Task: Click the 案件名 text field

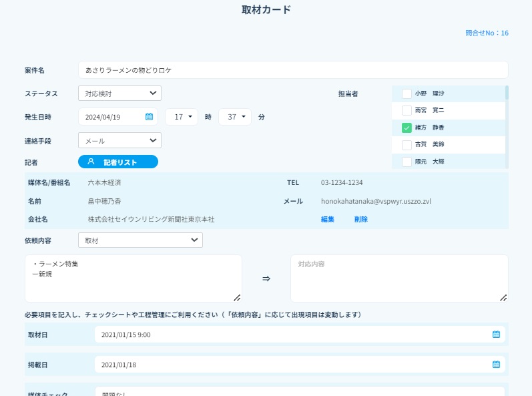Action: click(x=292, y=70)
